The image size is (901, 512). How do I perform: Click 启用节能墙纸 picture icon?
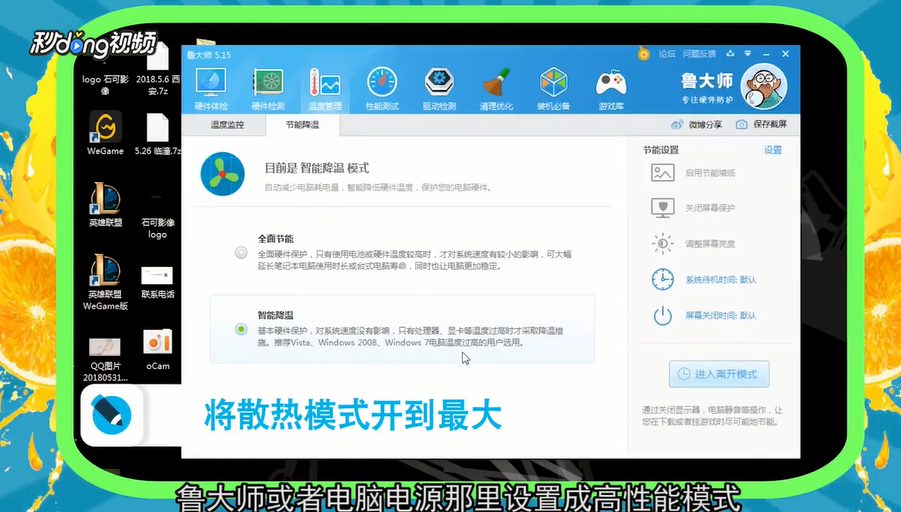point(663,172)
